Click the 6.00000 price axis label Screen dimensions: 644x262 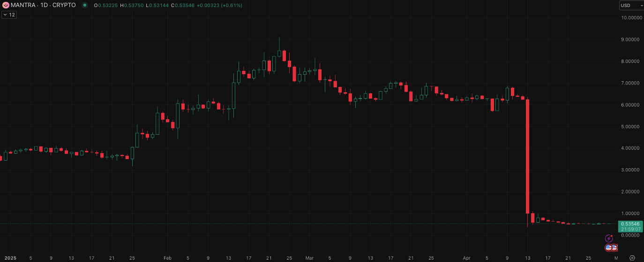(630, 105)
